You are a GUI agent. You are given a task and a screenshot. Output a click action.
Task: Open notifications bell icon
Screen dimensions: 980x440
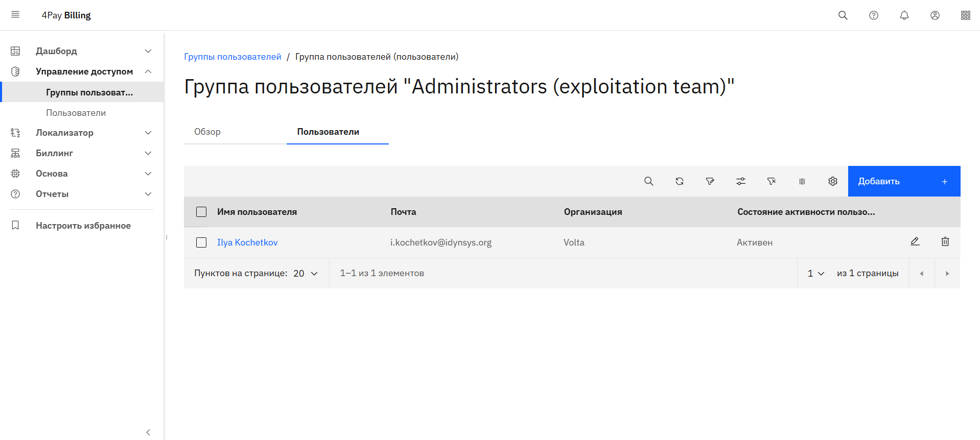pyautogui.click(x=904, y=15)
